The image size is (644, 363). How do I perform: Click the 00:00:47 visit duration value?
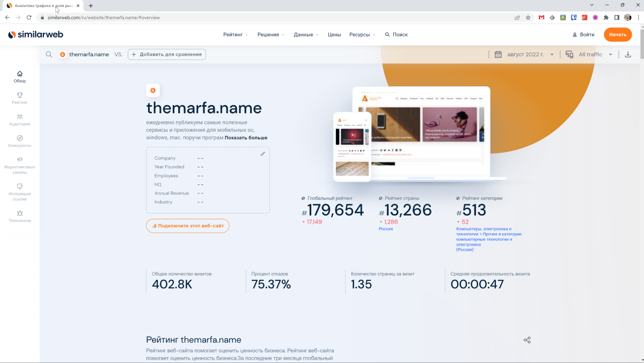(477, 285)
